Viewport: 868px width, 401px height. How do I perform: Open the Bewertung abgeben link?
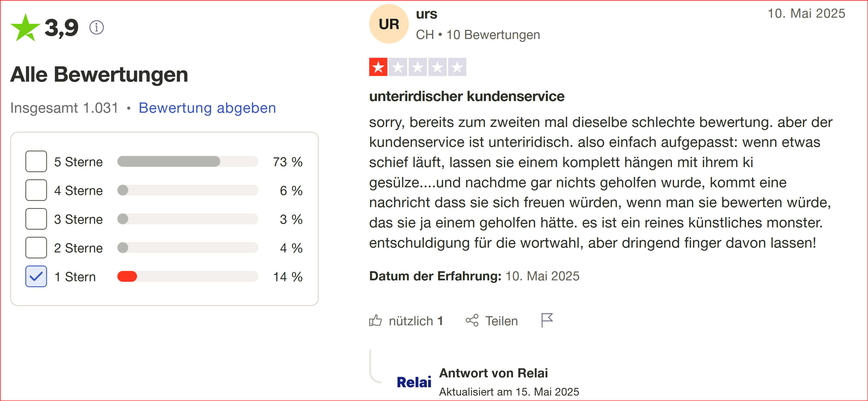pyautogui.click(x=207, y=108)
